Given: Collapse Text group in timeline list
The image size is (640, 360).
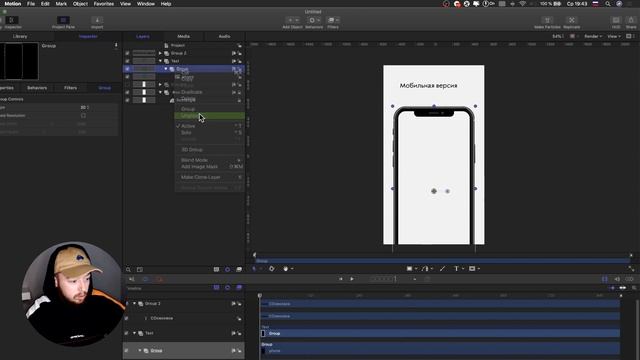Looking at the screenshot, I should click(x=134, y=333).
